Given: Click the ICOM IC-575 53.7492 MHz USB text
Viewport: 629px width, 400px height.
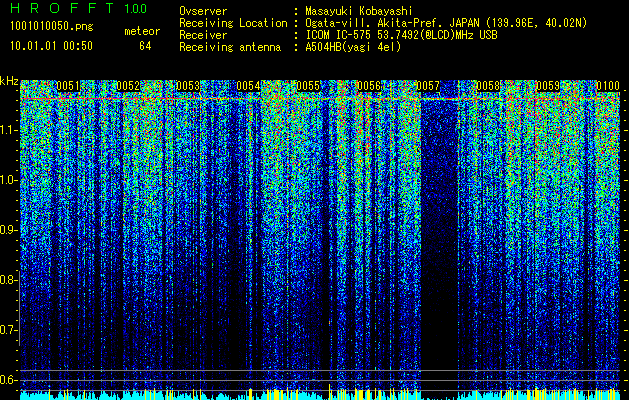Looking at the screenshot, I should coord(402,35).
